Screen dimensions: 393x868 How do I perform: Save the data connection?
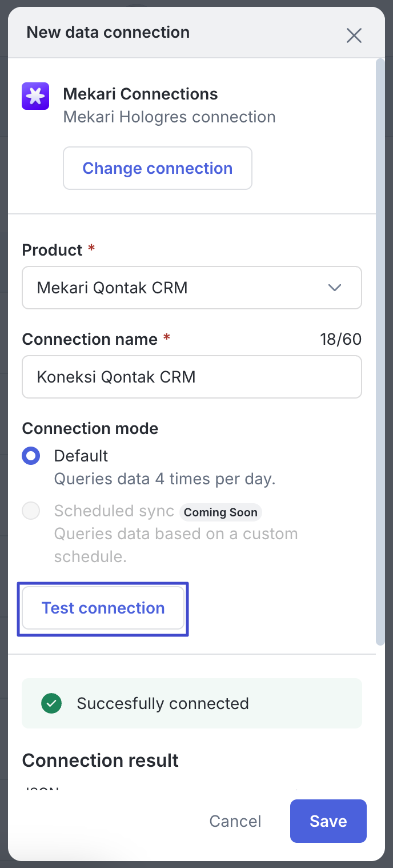click(x=328, y=821)
